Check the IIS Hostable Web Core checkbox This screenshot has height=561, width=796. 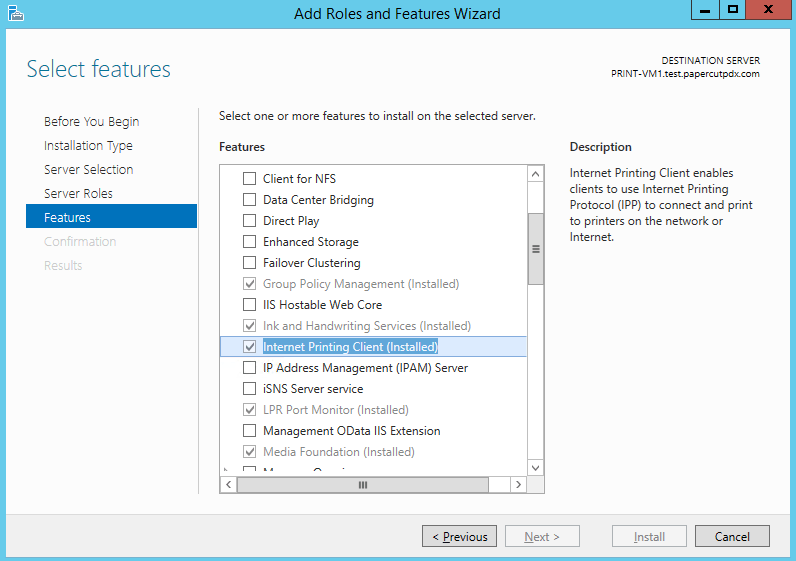click(x=249, y=305)
